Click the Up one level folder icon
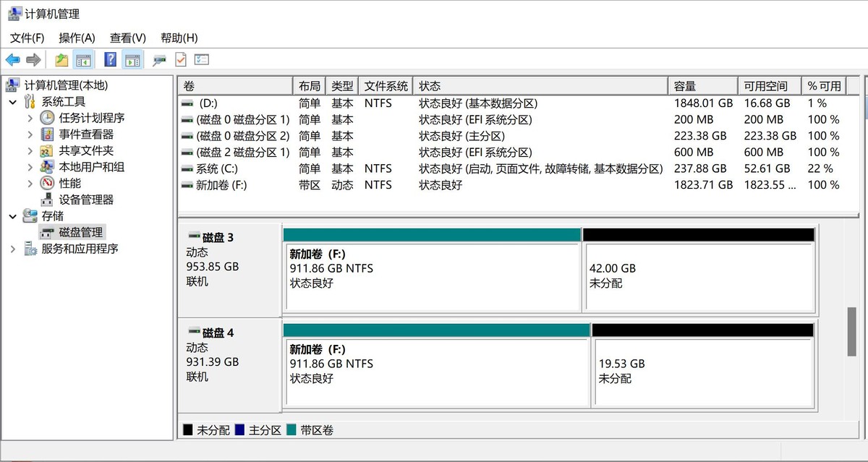The width and height of the screenshot is (868, 462). click(x=61, y=60)
